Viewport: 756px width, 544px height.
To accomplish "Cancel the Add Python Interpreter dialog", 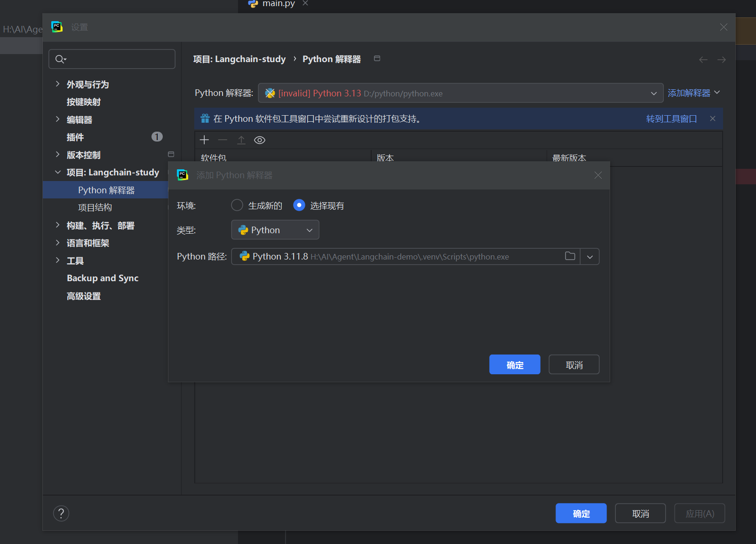I will [574, 364].
